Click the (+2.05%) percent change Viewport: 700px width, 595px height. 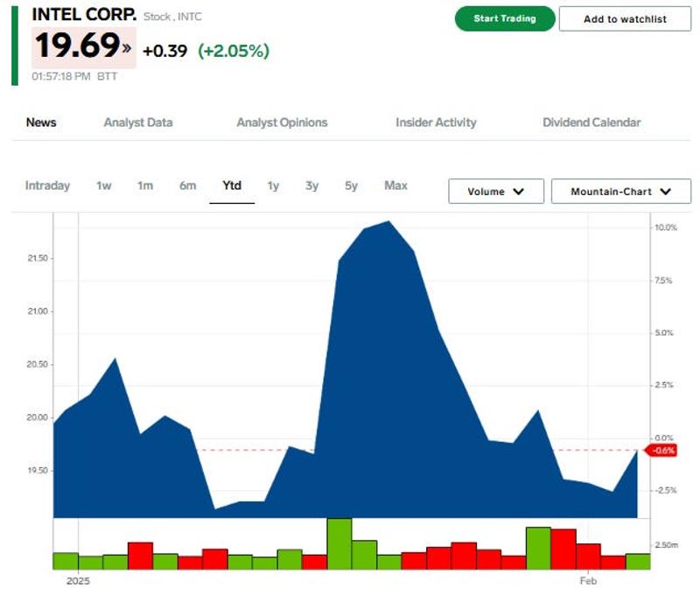click(x=234, y=51)
